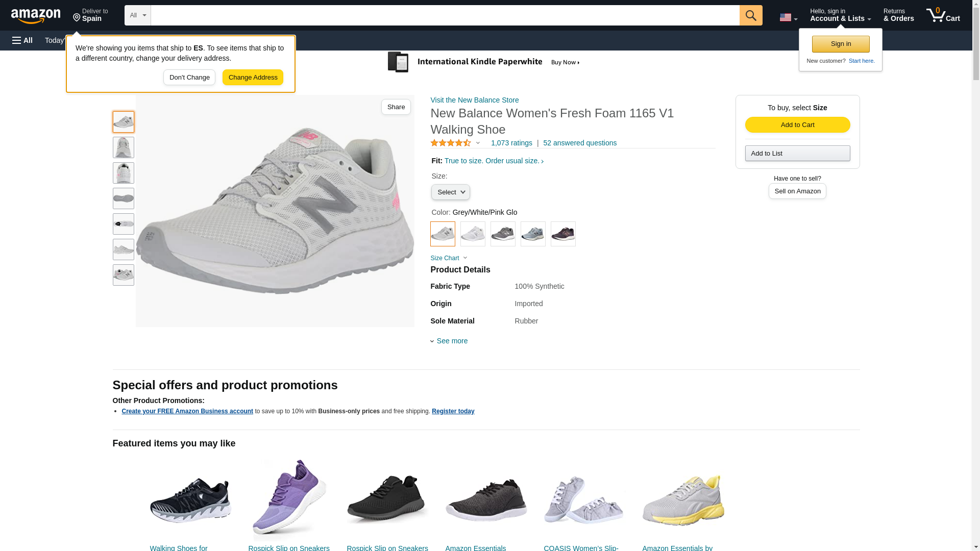The width and height of the screenshot is (980, 551).
Task: Click in the Amazon search field
Action: coord(445,15)
